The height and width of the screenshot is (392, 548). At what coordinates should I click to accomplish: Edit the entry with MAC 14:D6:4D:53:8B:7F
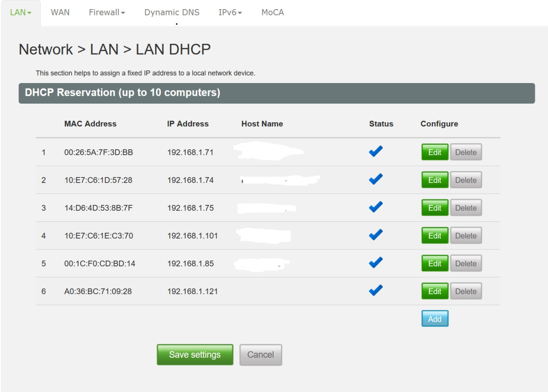coord(434,207)
